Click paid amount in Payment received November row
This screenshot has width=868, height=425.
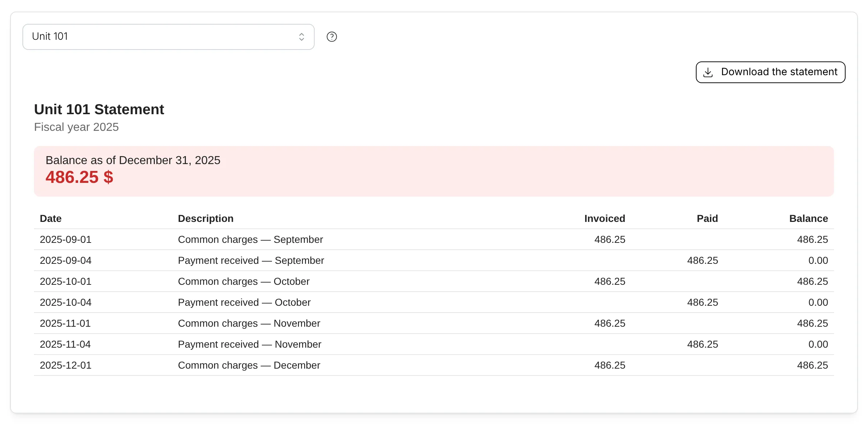pos(703,344)
